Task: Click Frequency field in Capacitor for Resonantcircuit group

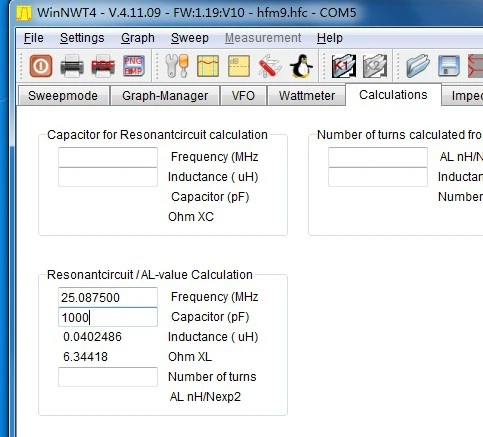Action: (108, 157)
